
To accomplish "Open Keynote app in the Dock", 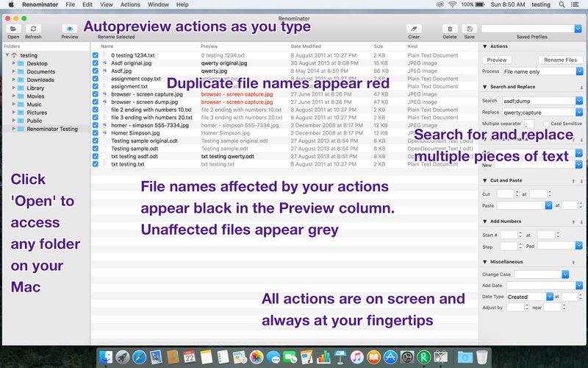I will 340,357.
